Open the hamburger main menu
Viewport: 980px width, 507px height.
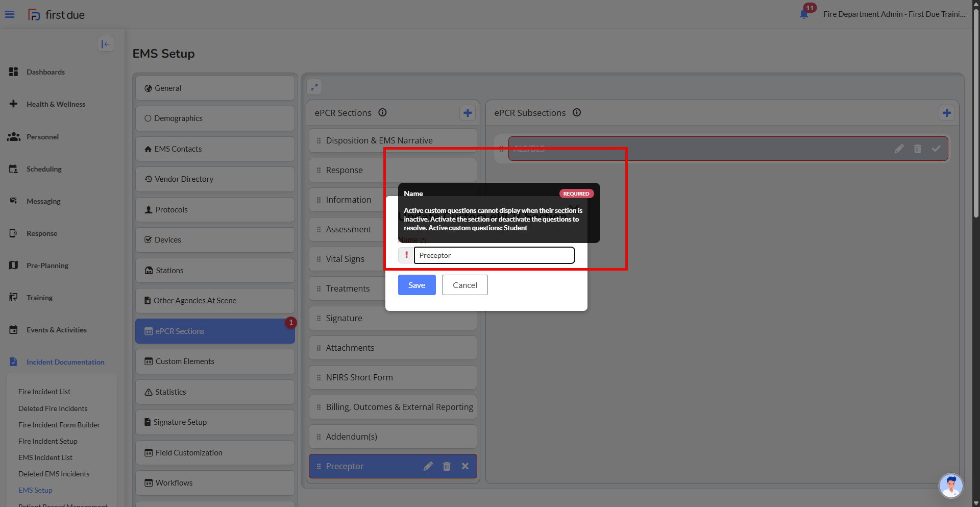10,14
